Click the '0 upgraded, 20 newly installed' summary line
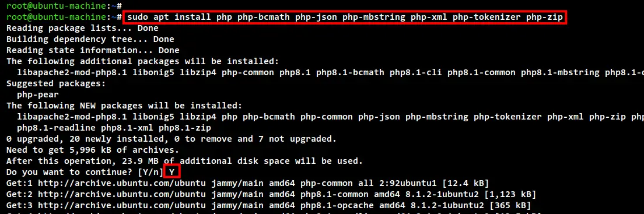Screen dimensions: 644x214 [171, 138]
